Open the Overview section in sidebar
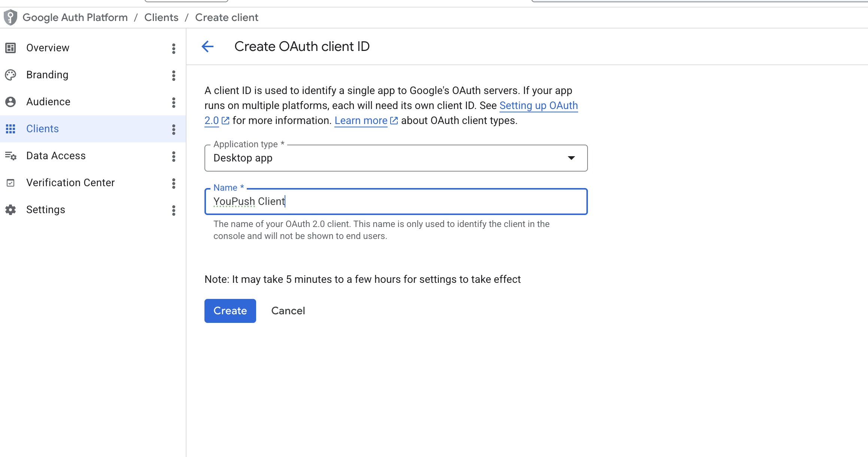Screen dimensions: 868x457 coord(93,48)
